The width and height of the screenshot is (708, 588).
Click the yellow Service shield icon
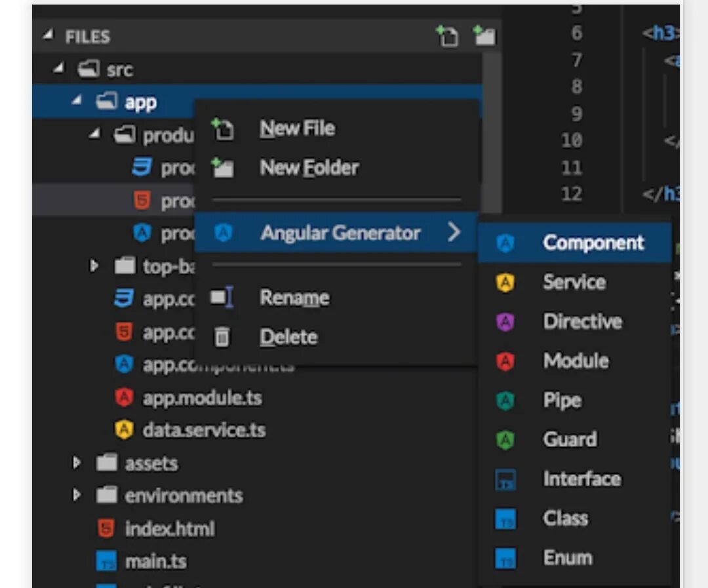pyautogui.click(x=505, y=283)
